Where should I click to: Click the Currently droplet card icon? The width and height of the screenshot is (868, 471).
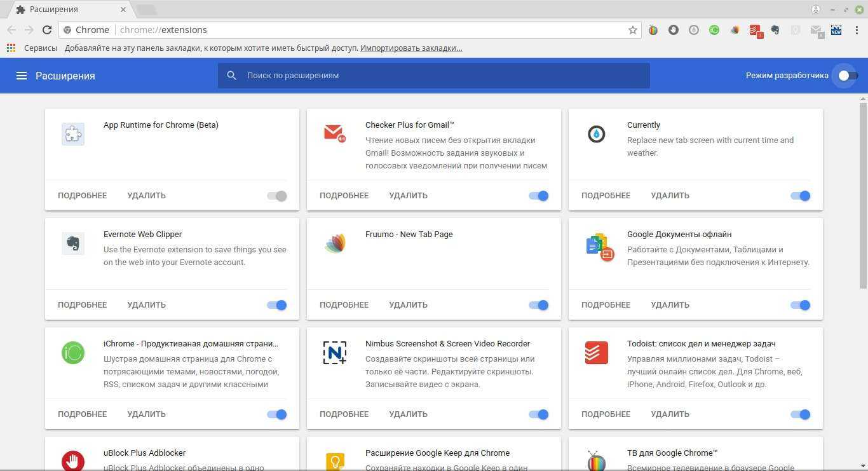click(596, 134)
